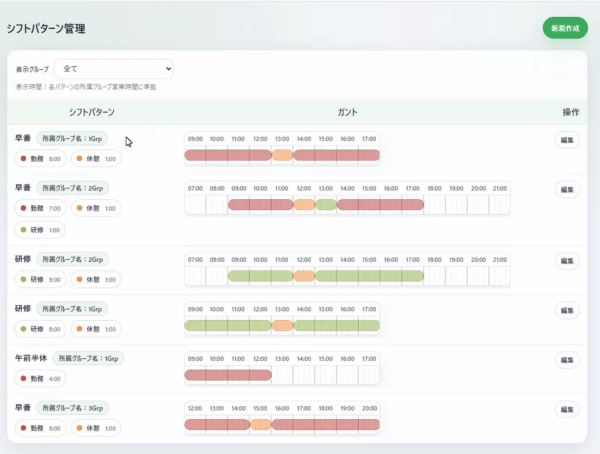Click 編集 for the 研修 1Grp pattern
This screenshot has width=600, height=454.
(x=567, y=310)
